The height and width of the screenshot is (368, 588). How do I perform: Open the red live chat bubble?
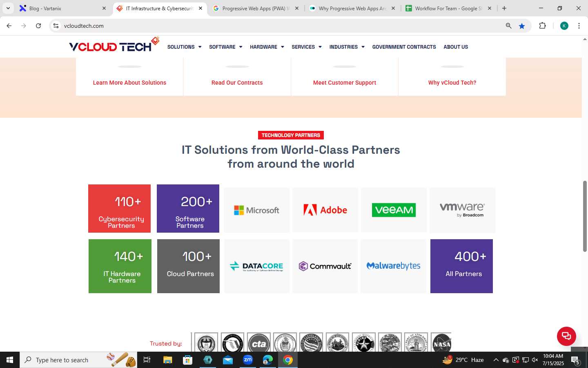click(566, 336)
